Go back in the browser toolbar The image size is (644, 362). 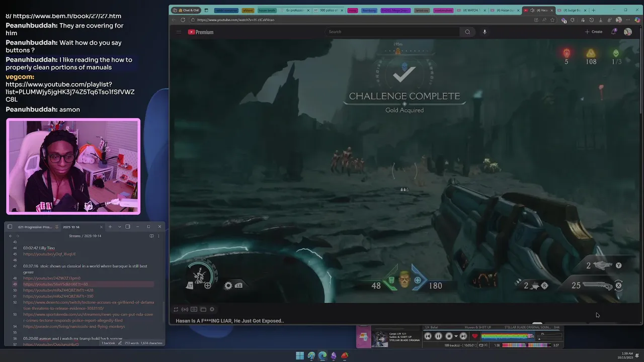coord(174,20)
